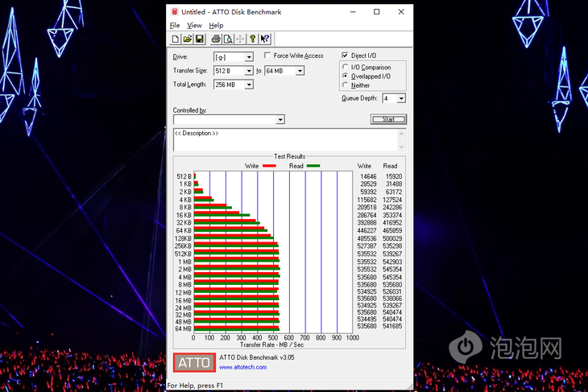Viewport: 588px width, 392px height.
Task: Click the write value 115682
Action: (366, 200)
